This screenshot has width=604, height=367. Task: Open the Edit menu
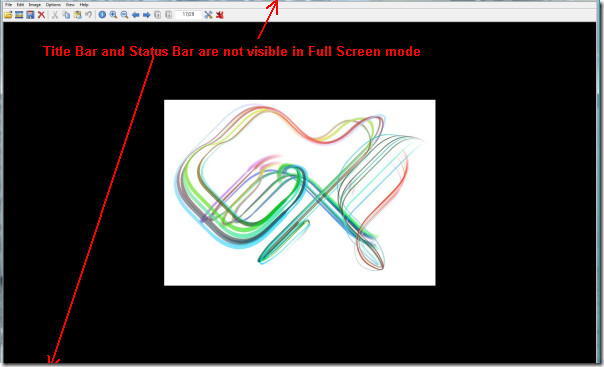point(20,5)
